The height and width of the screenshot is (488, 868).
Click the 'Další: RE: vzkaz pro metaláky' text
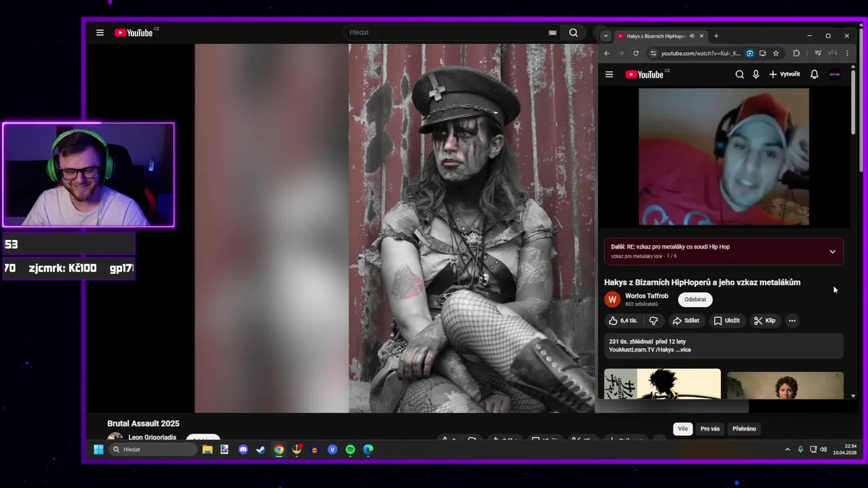670,247
